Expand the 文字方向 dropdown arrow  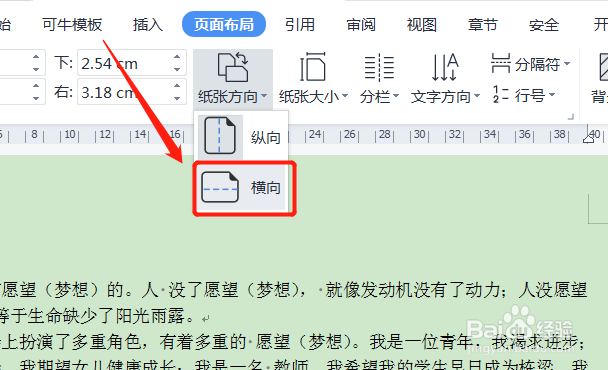(477, 96)
